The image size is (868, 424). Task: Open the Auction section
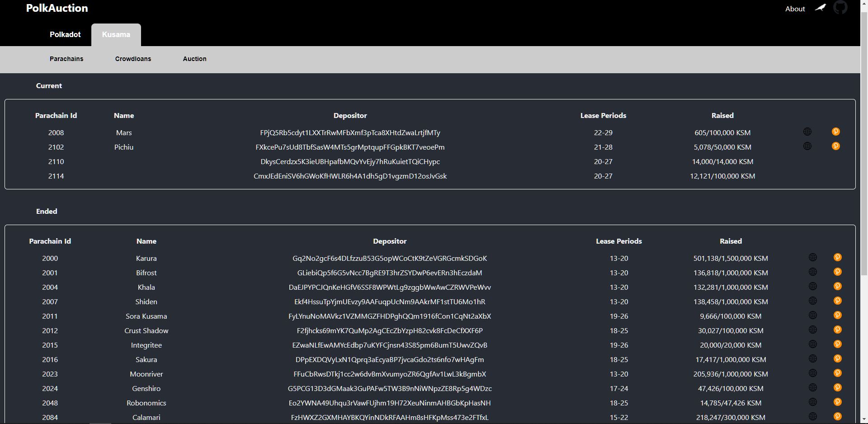pyautogui.click(x=195, y=59)
